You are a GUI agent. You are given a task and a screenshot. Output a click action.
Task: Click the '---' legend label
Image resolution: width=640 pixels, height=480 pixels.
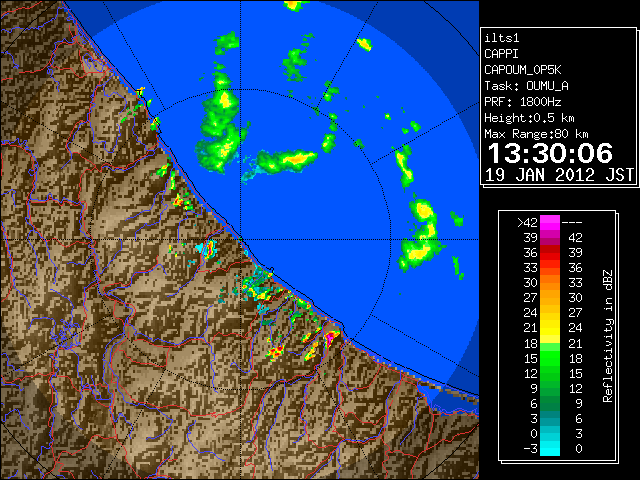click(572, 222)
